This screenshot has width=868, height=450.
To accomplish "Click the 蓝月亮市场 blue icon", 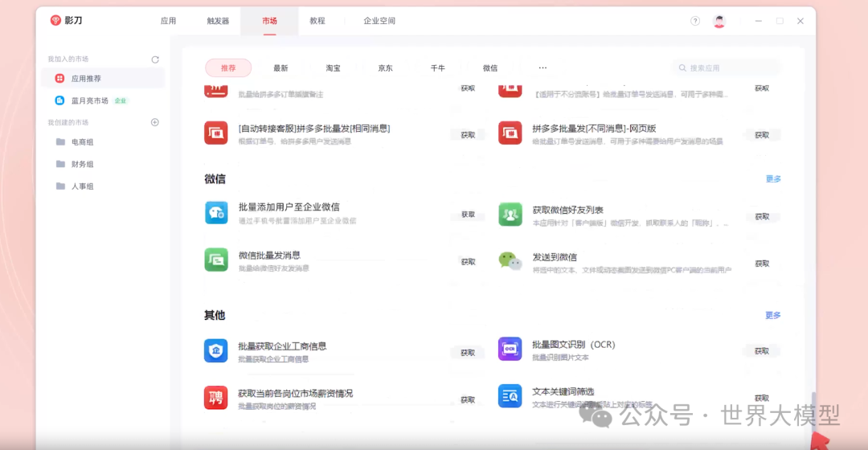I will [59, 100].
